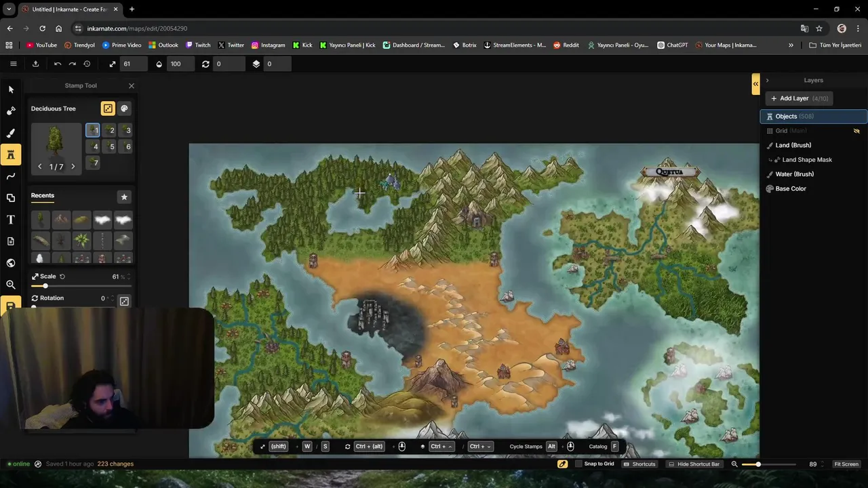Redo the last change
The image size is (868, 488).
coord(72,64)
